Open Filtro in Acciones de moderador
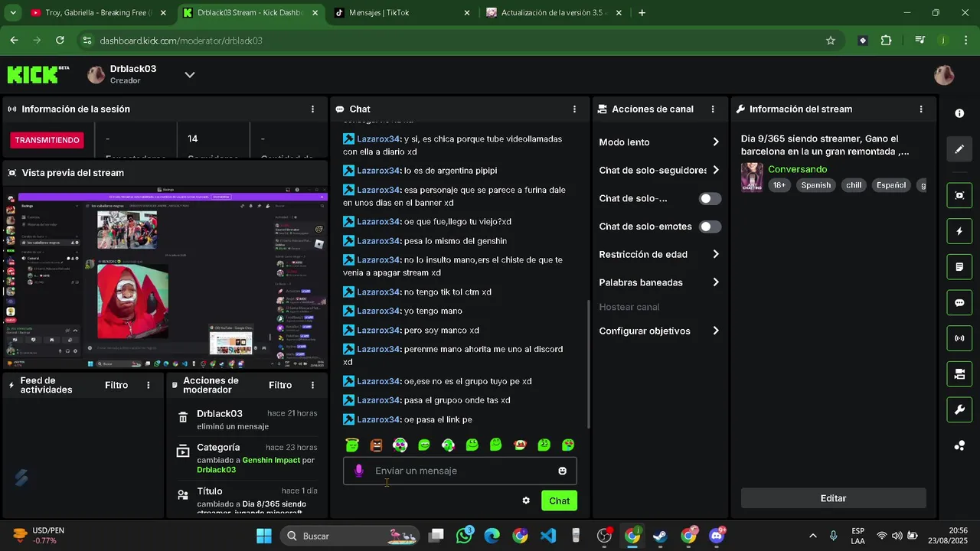The image size is (980, 551). point(280,385)
